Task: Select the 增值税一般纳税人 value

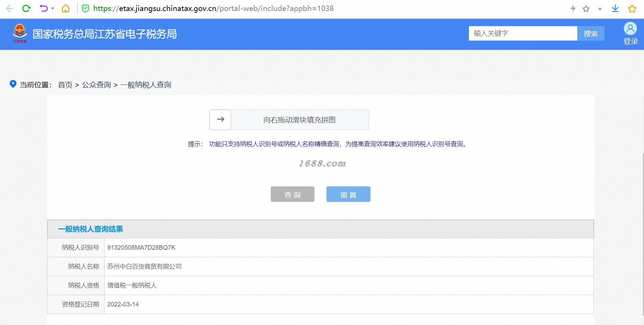Action: (132, 285)
